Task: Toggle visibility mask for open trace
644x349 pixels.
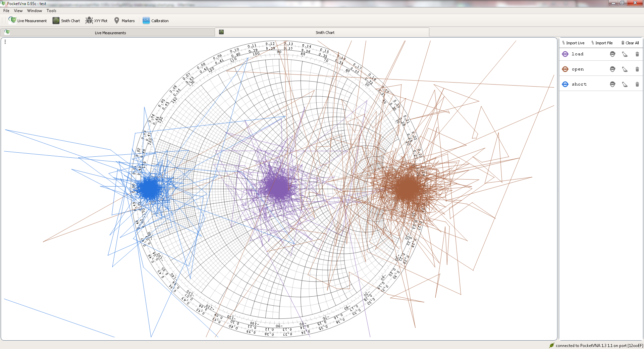Action: (x=612, y=69)
